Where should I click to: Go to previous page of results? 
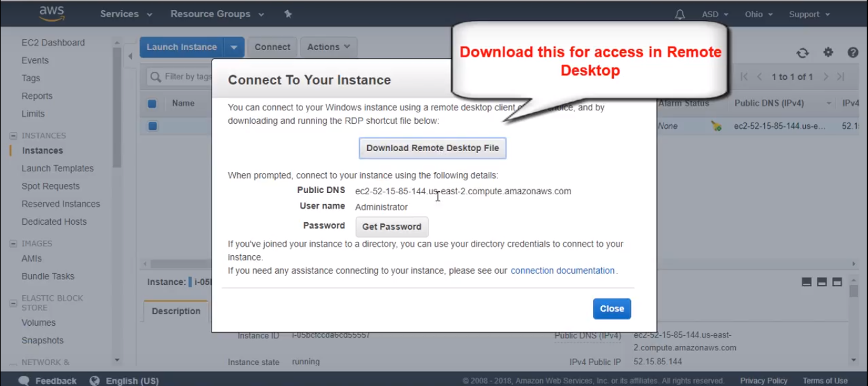(759, 77)
